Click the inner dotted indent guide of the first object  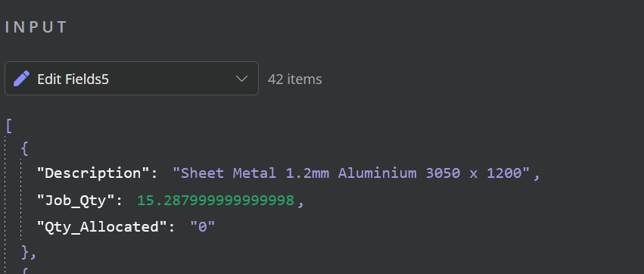(x=21, y=200)
